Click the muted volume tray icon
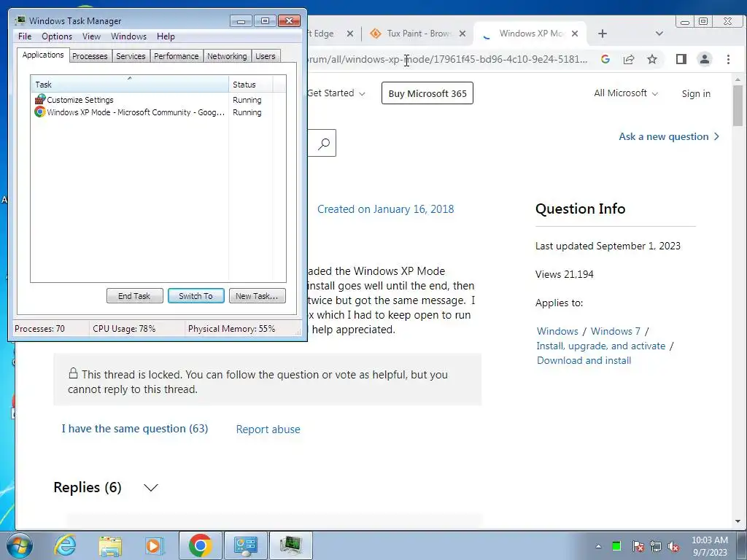 (673, 546)
